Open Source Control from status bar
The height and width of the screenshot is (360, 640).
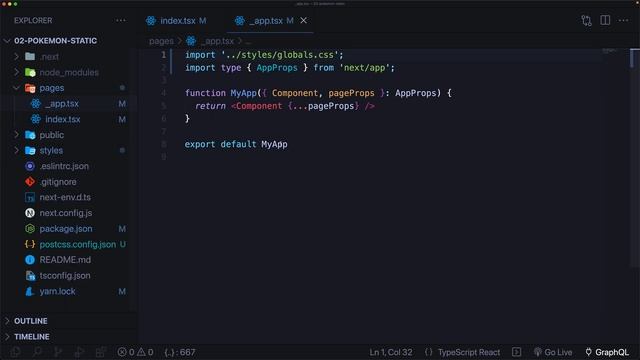pyautogui.click(x=58, y=352)
